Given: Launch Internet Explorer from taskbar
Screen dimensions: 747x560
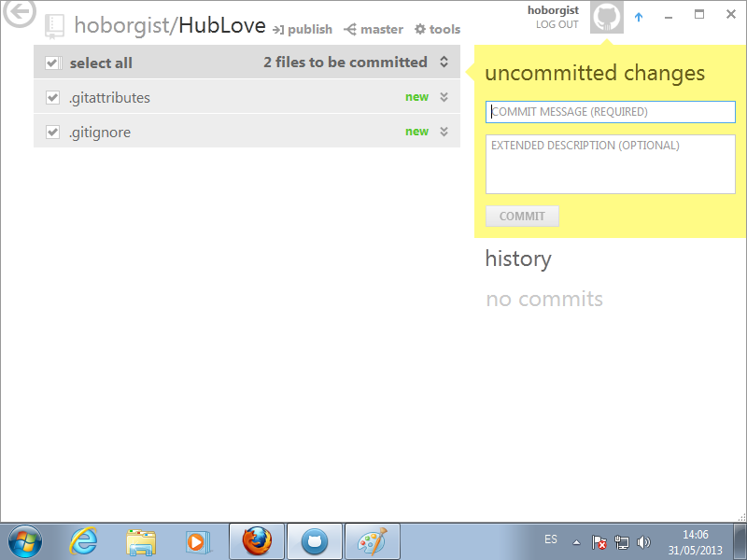Looking at the screenshot, I should 83,542.
